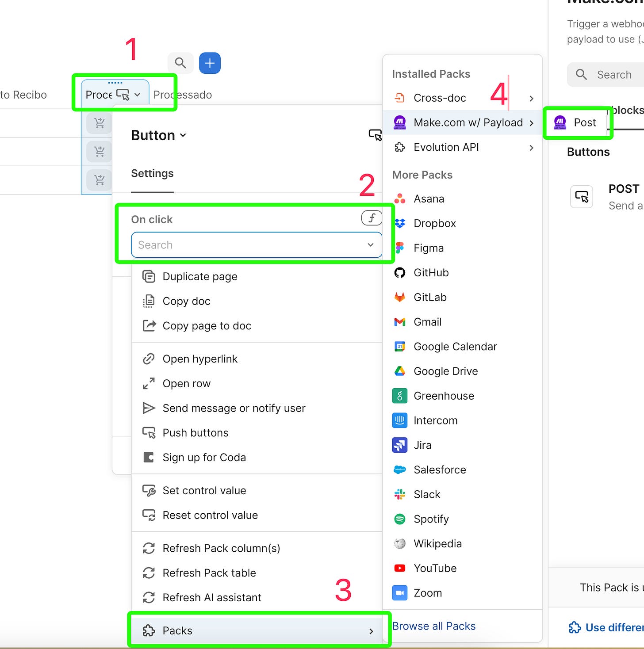Select the Asana pack
The height and width of the screenshot is (649, 644).
pos(463,199)
